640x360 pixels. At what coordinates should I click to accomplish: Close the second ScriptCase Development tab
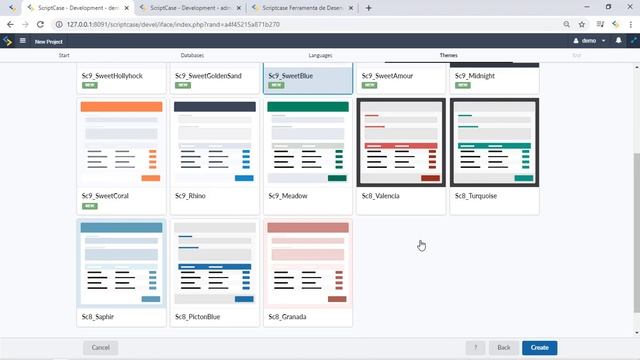[239, 8]
